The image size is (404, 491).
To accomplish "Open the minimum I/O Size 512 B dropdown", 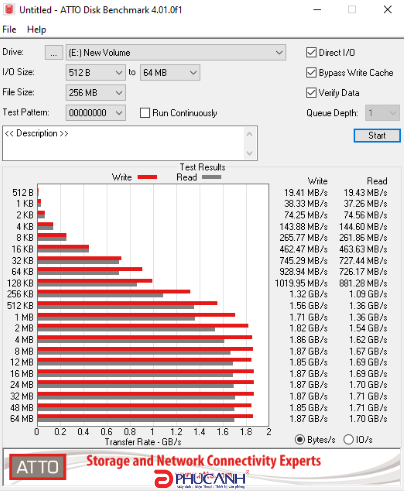I will point(96,73).
